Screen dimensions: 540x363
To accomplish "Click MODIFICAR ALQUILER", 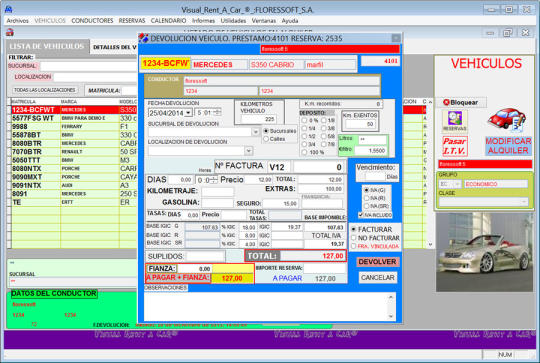I will point(508,146).
